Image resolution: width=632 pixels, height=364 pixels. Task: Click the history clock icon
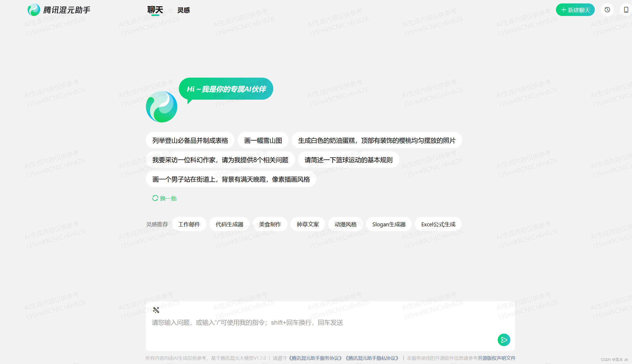click(x=607, y=10)
